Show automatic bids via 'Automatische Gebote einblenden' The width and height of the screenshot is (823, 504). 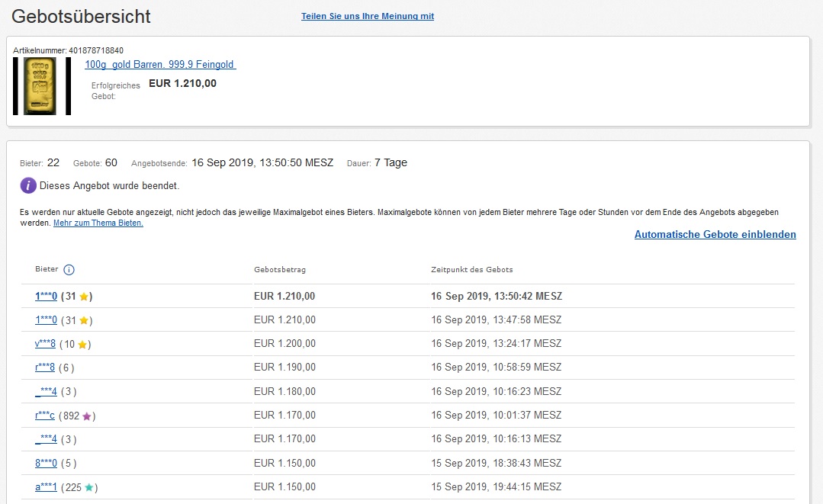pos(715,235)
